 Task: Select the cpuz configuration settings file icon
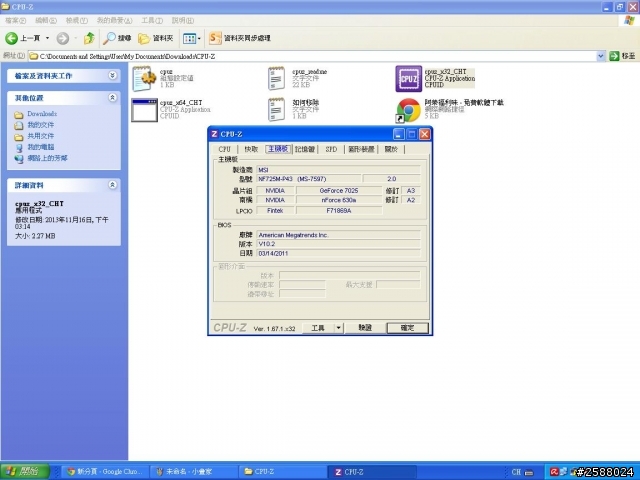point(144,78)
